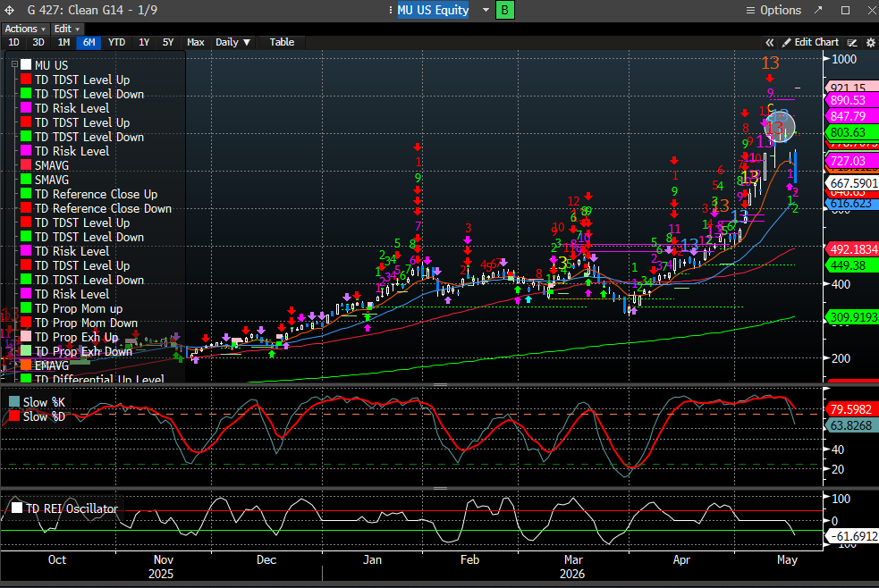
Task: Click the orange EMAVG legend swatch
Action: click(26, 365)
